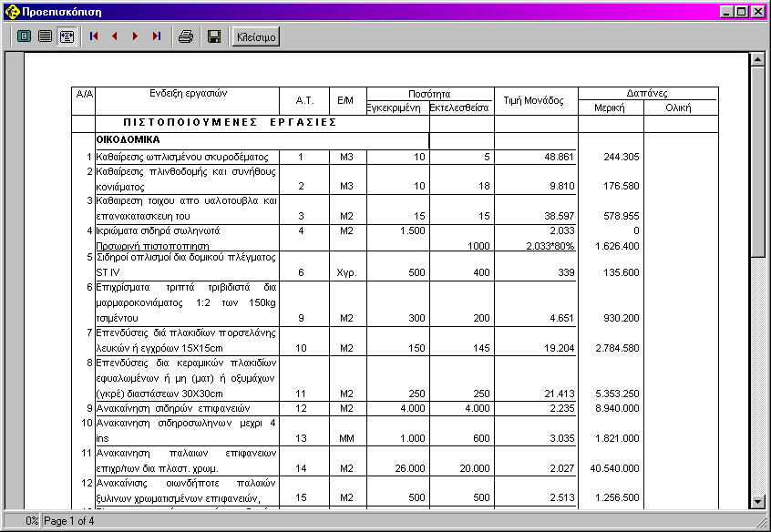Click the Κλείσιμο button
Image resolution: width=771 pixels, height=532 pixels.
[256, 36]
